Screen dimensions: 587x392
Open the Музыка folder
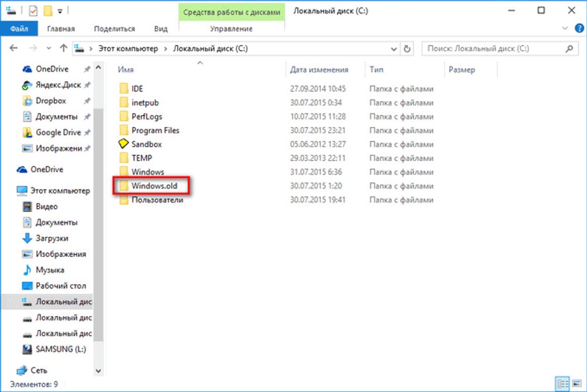(x=50, y=270)
